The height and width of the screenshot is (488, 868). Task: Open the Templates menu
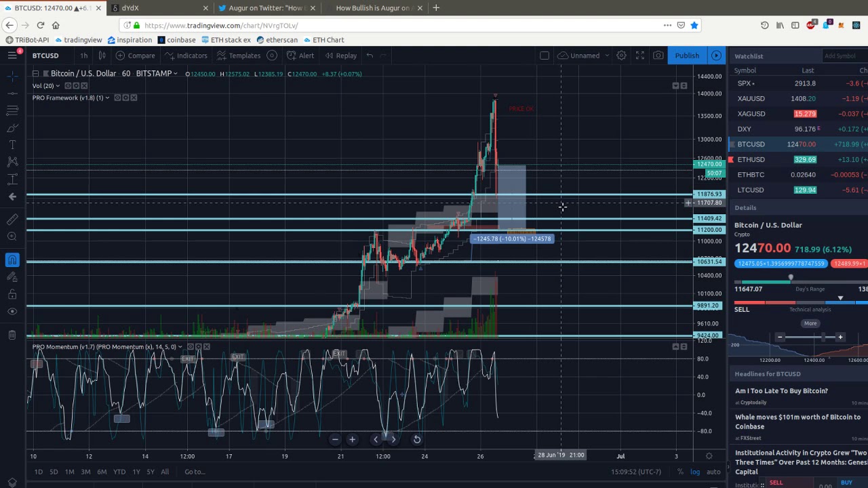238,56
